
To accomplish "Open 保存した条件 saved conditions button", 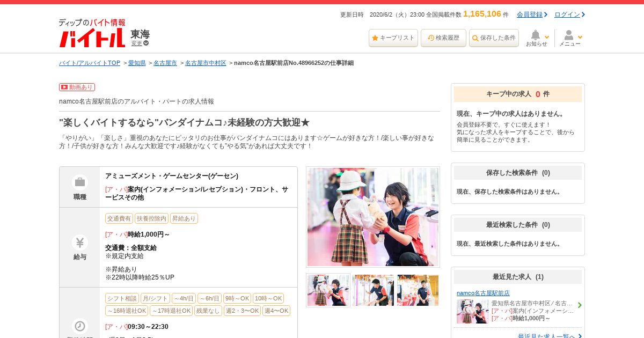I will coord(494,38).
